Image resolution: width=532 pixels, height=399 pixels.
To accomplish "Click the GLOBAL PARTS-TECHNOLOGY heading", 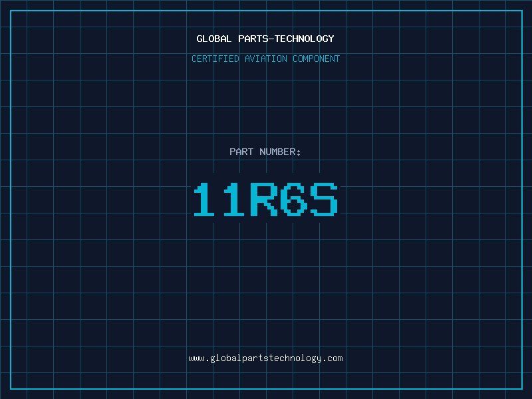I will click(x=265, y=39).
